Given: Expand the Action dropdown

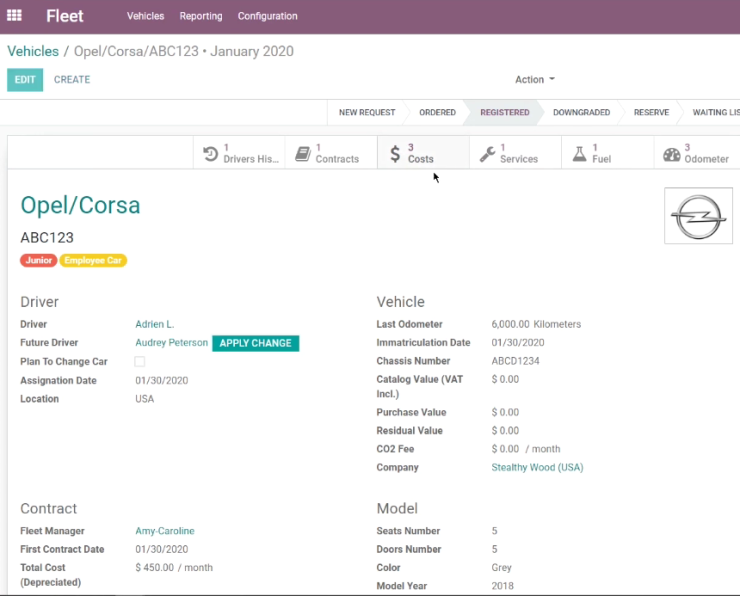Looking at the screenshot, I should (535, 79).
